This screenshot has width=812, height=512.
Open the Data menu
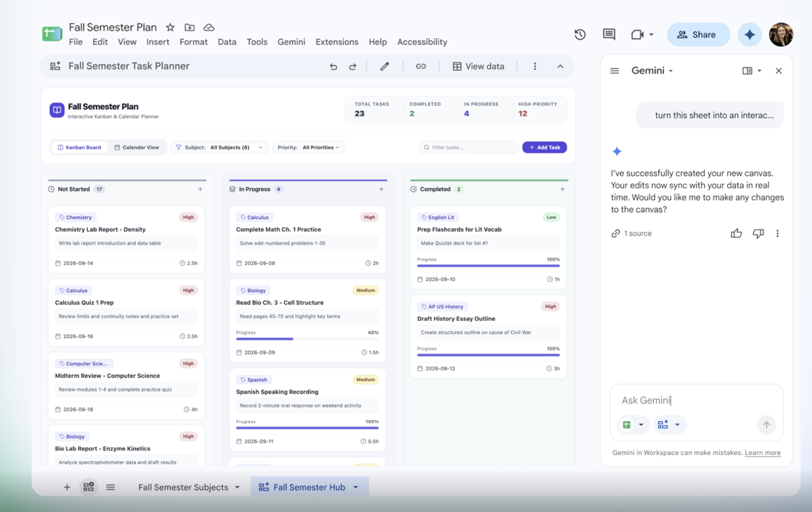pyautogui.click(x=227, y=42)
